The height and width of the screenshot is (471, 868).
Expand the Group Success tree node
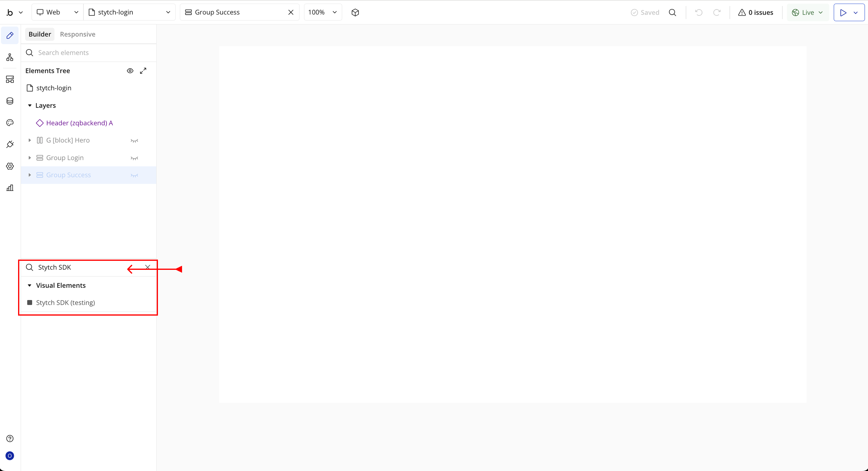(x=30, y=175)
